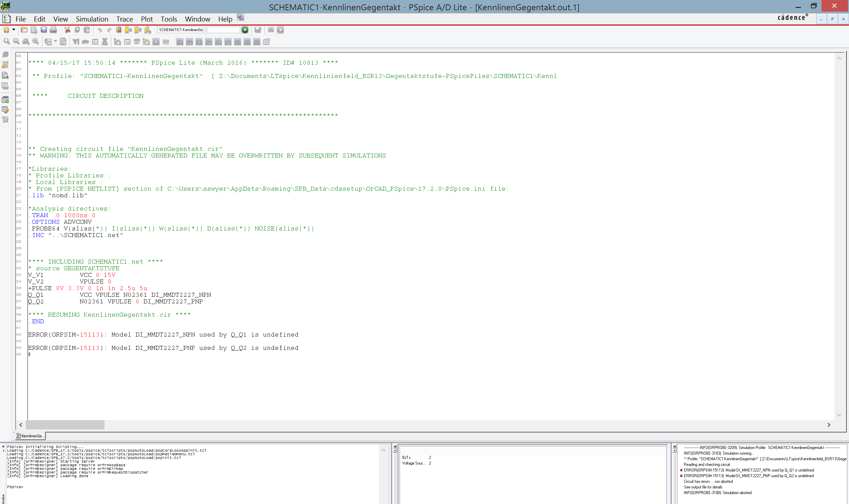The width and height of the screenshot is (849, 504).
Task: Restore the inner document window button
Action: coord(832,19)
